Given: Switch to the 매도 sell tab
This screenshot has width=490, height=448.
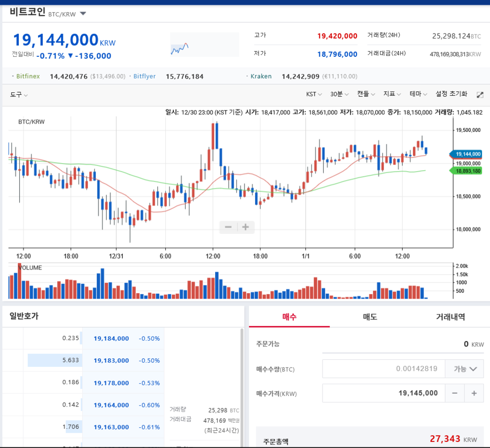Looking at the screenshot, I should (x=370, y=317).
